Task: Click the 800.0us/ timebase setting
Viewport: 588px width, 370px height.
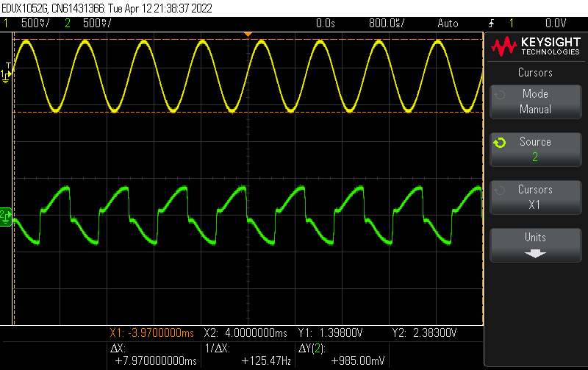Action: click(387, 23)
